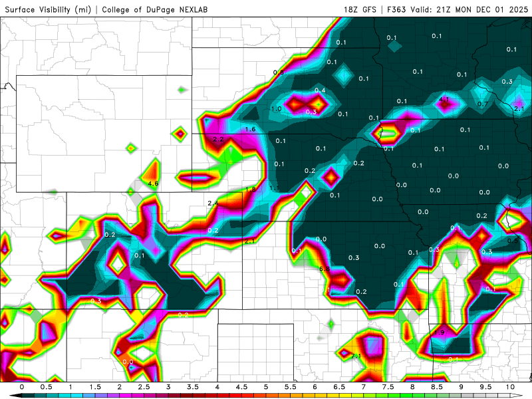The height and width of the screenshot is (399, 532).
Task: Click the 7.1 visibility value
Action: coord(356,356)
